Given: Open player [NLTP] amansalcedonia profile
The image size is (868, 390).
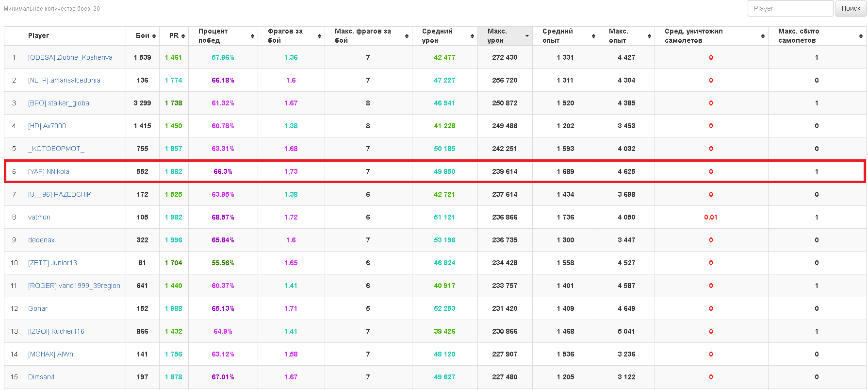Looking at the screenshot, I should coord(64,80).
